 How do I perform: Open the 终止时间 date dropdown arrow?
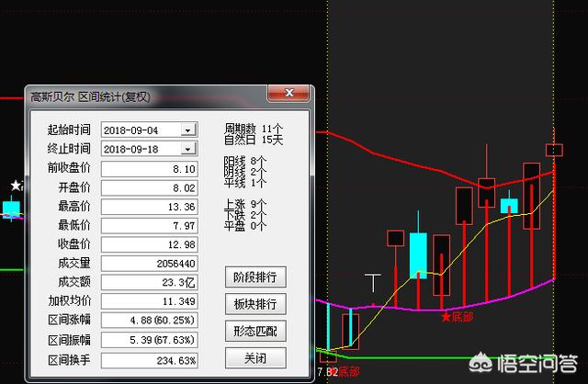tap(188, 149)
